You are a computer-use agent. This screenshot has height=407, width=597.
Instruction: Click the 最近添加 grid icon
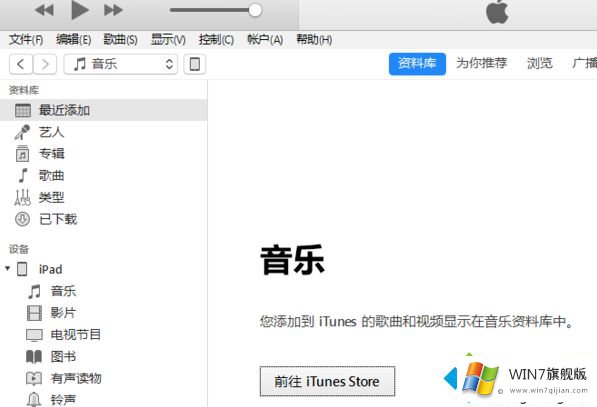click(x=22, y=110)
